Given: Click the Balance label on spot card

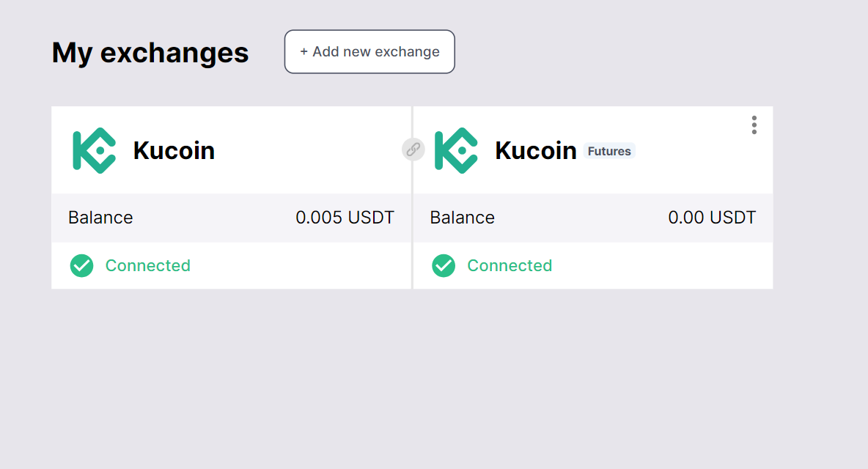Looking at the screenshot, I should 100,218.
